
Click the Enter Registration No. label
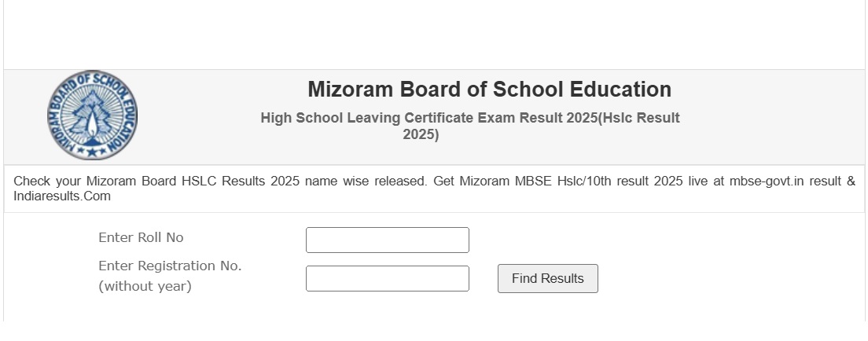pos(170,266)
